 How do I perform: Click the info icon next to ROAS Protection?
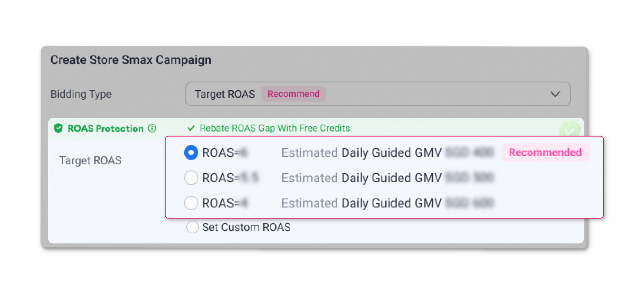coord(152,128)
